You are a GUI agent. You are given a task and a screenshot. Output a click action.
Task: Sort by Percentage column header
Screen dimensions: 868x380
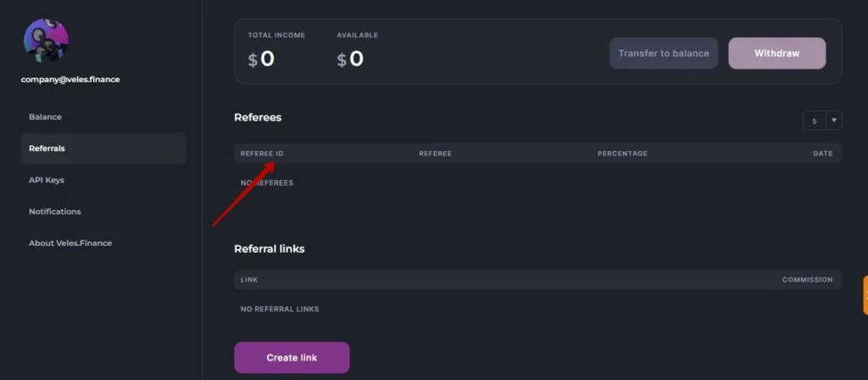pos(622,154)
